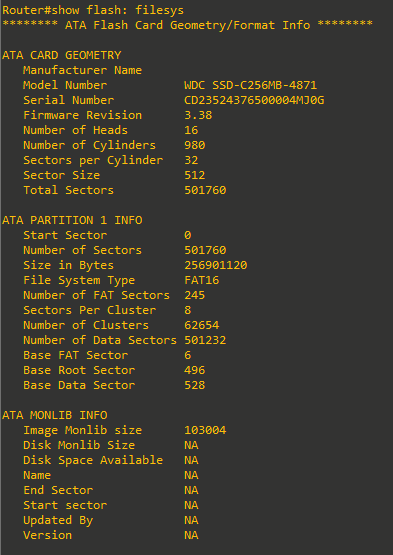
Task: Click the 'Model Number' label
Action: pos(65,85)
